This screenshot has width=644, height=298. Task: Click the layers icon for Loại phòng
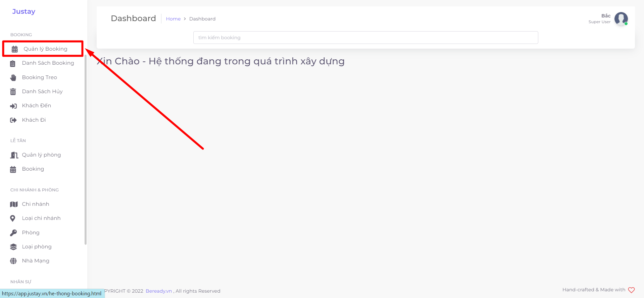pyautogui.click(x=13, y=247)
